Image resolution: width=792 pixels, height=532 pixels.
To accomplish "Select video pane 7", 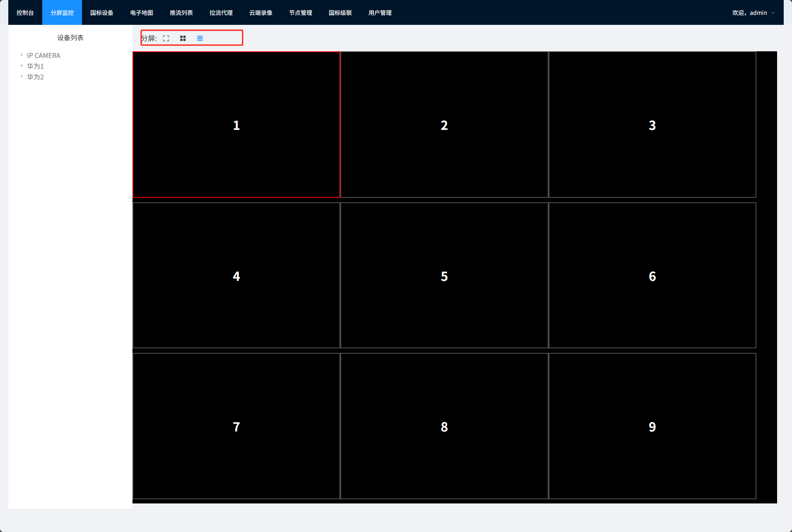I will point(236,426).
